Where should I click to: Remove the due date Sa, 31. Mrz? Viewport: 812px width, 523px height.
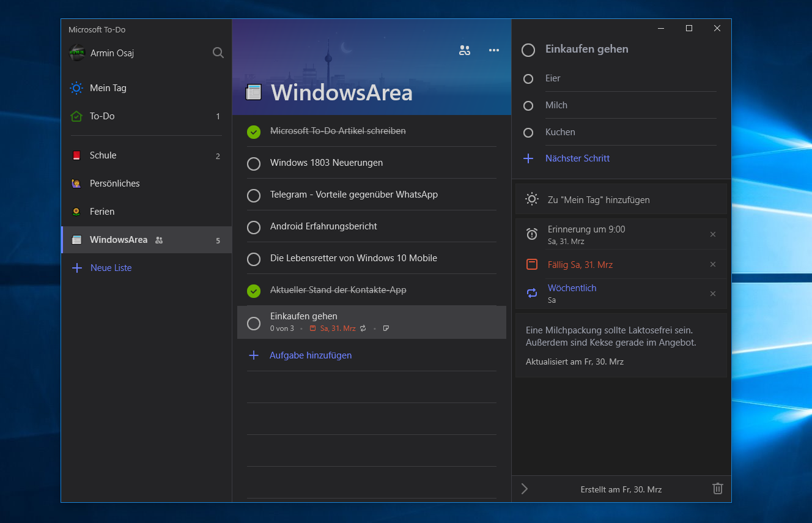point(712,264)
